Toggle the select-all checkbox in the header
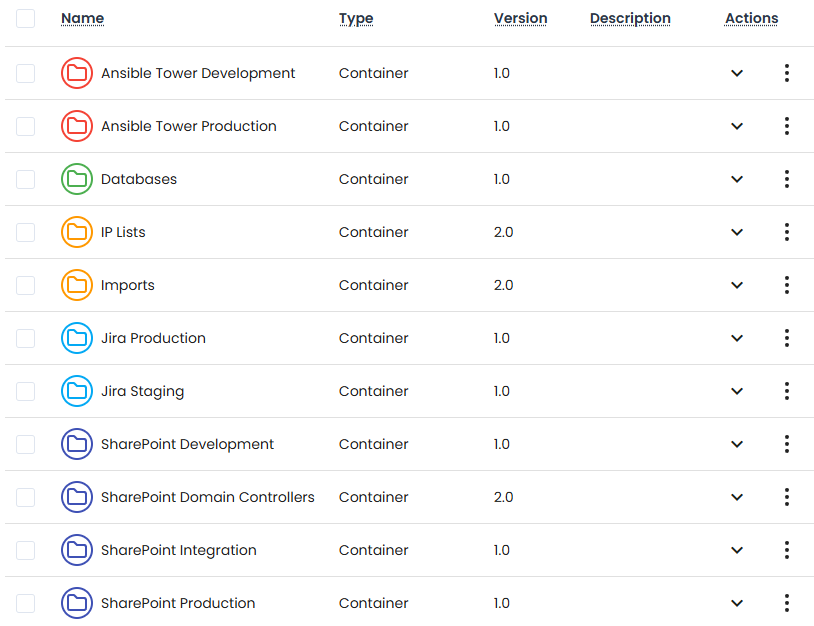This screenshot has height=626, width=814. (x=25, y=18)
